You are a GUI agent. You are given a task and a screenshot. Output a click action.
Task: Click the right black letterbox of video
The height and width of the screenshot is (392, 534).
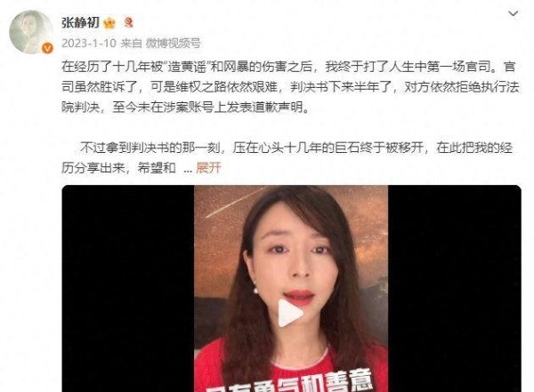454,289
